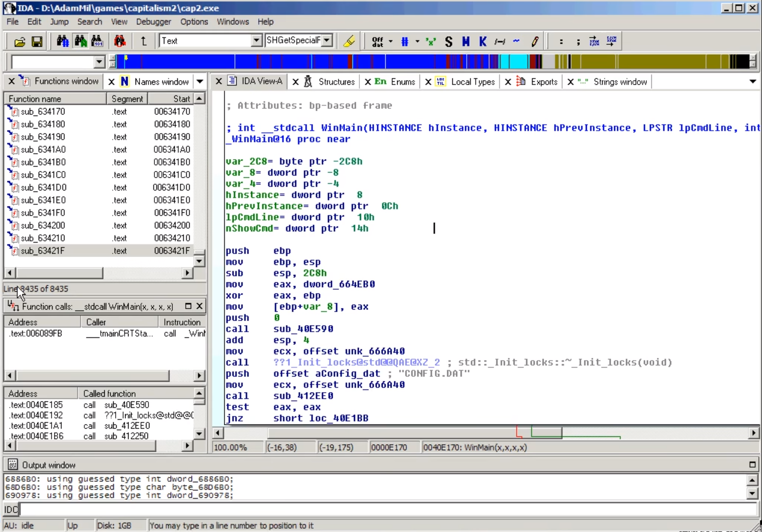The height and width of the screenshot is (532, 762).
Task: Close the IDA View-A tab
Action: tap(218, 81)
